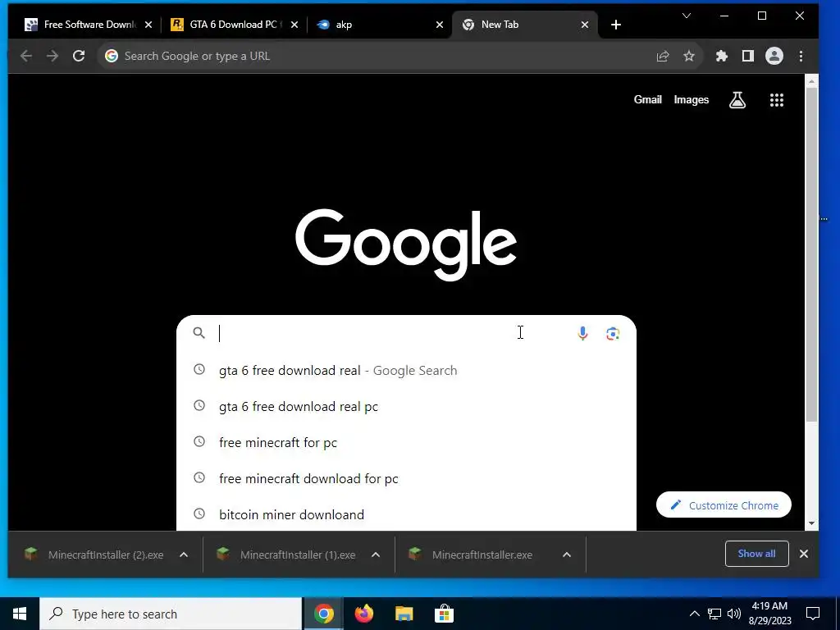Open a new tab with plus button
840x630 pixels.
point(616,25)
